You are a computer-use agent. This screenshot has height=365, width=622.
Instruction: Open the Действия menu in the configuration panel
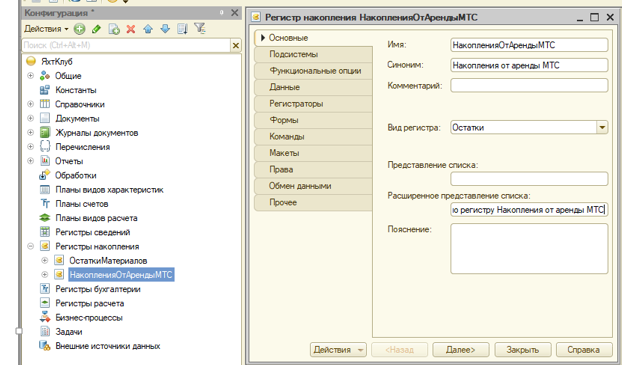click(x=46, y=29)
